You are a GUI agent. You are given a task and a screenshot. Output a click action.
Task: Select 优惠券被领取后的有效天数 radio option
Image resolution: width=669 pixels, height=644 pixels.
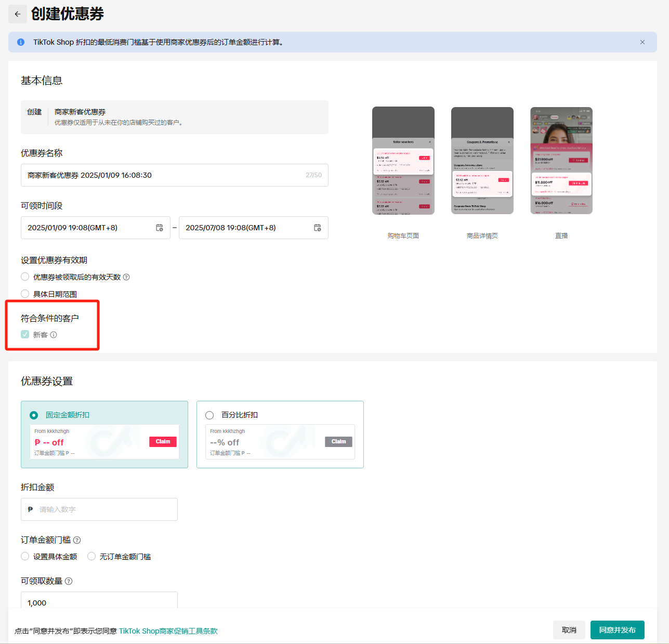25,277
